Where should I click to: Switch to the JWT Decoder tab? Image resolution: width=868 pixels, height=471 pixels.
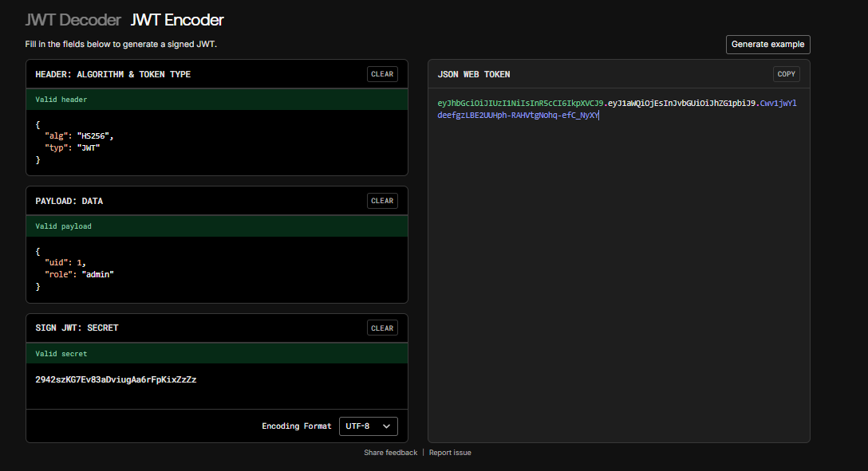[x=73, y=20]
